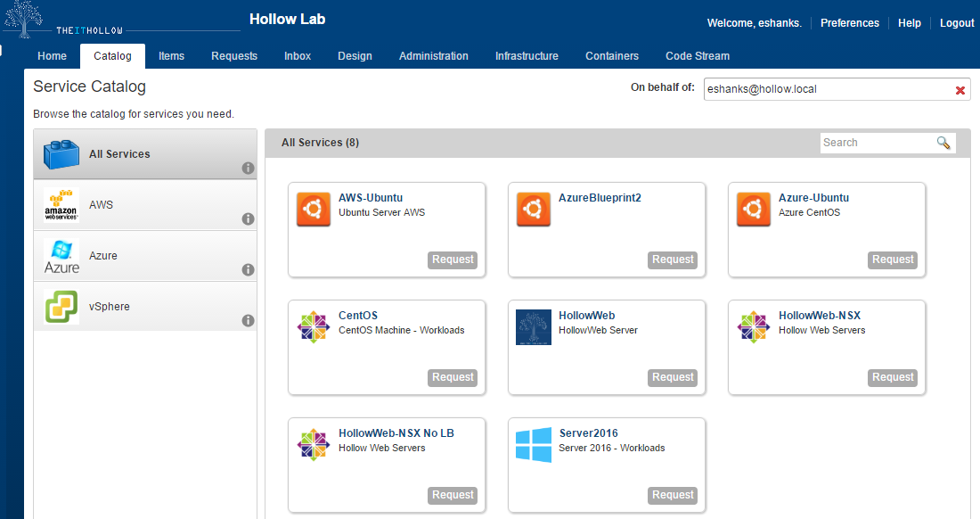Open info icon for vSphere service
Screen dimensions: 980x519
tap(248, 321)
